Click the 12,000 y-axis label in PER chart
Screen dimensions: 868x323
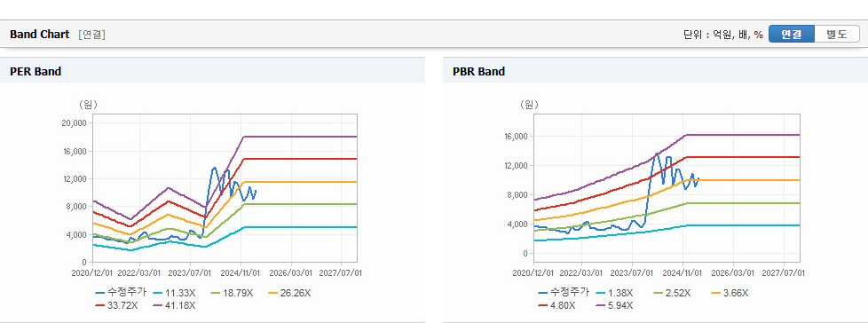coord(75,178)
